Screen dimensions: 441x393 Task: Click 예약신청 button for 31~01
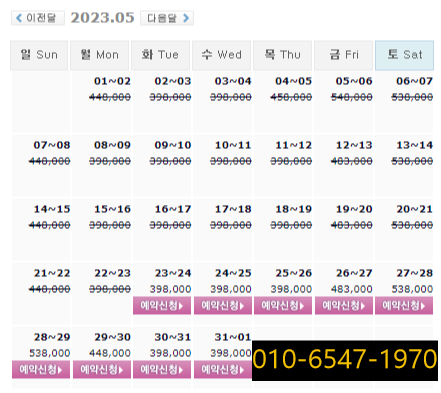pyautogui.click(x=223, y=369)
